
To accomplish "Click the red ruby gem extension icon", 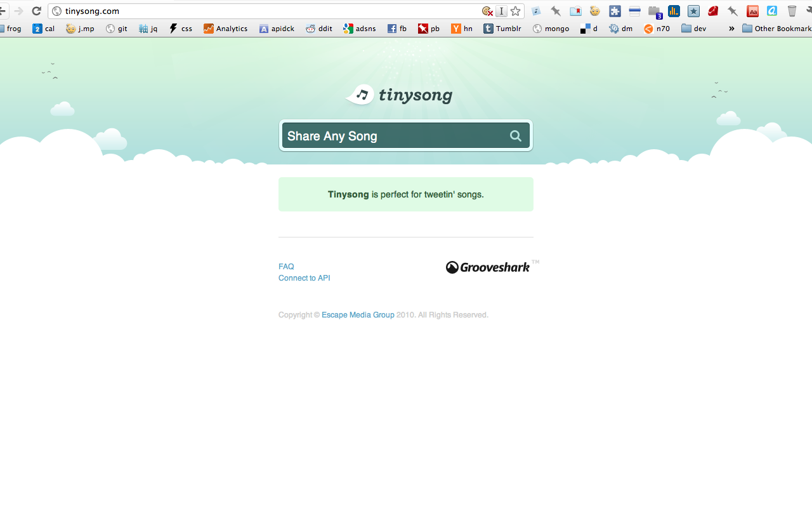I will 713,11.
